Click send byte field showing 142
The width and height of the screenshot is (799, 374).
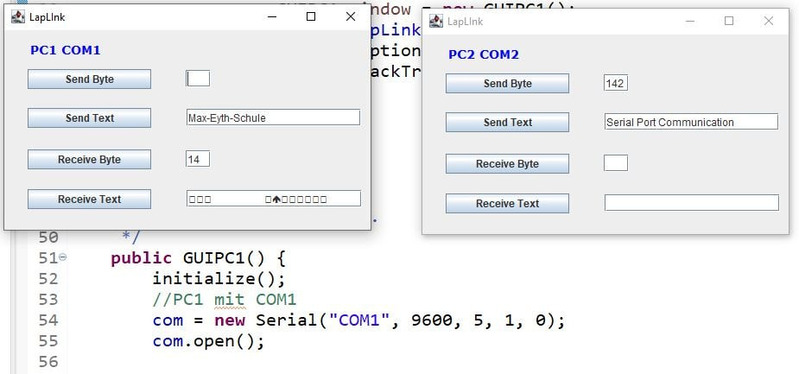[x=616, y=83]
